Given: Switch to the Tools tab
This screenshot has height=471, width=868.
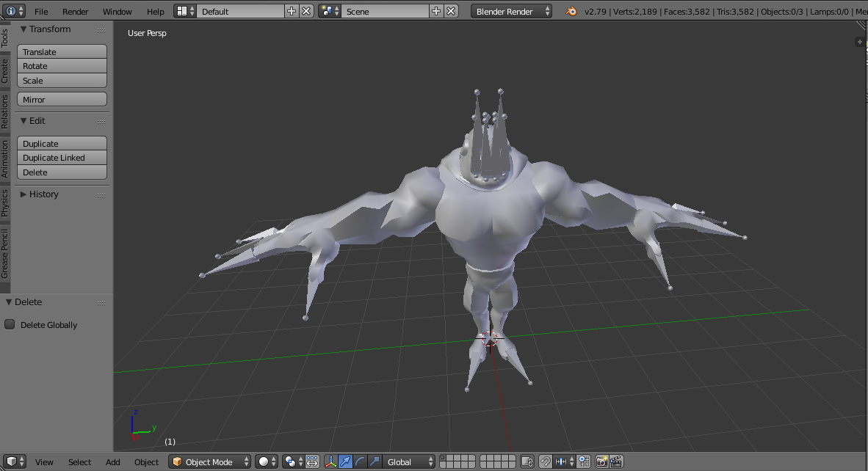Looking at the screenshot, I should pos(5,37).
